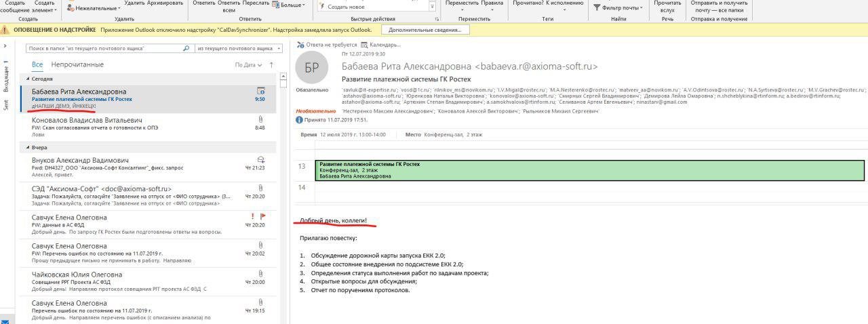Click the search field for the current mailbox
This screenshot has height=324, width=868.
[x=105, y=49]
